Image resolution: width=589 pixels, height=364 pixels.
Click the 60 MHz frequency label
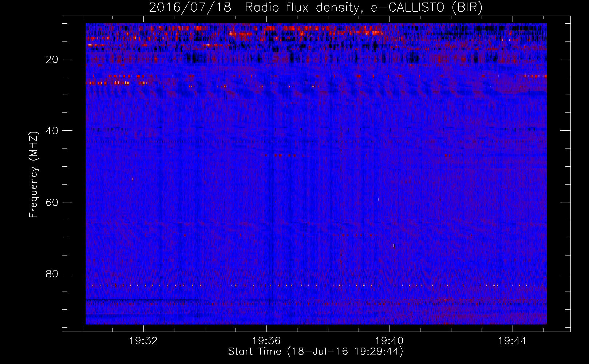pos(52,202)
